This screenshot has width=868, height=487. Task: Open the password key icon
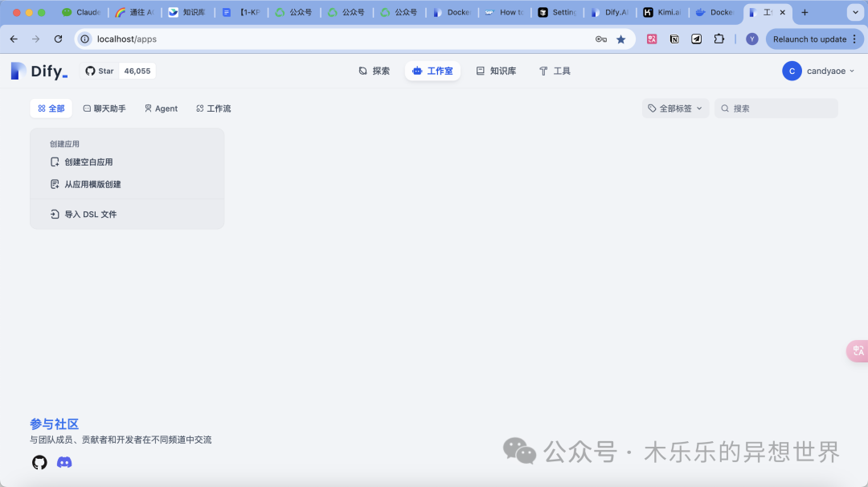pos(601,39)
